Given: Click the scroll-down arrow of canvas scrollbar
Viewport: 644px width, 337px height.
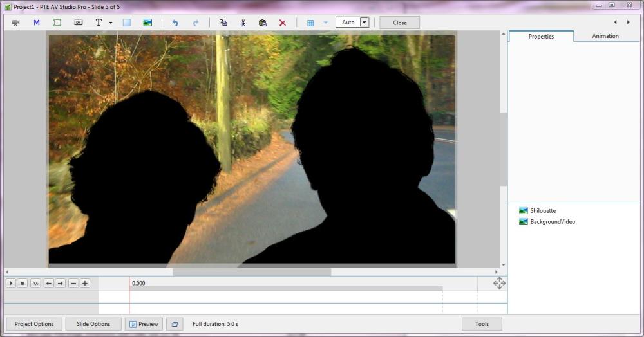Looking at the screenshot, I should click(503, 265).
